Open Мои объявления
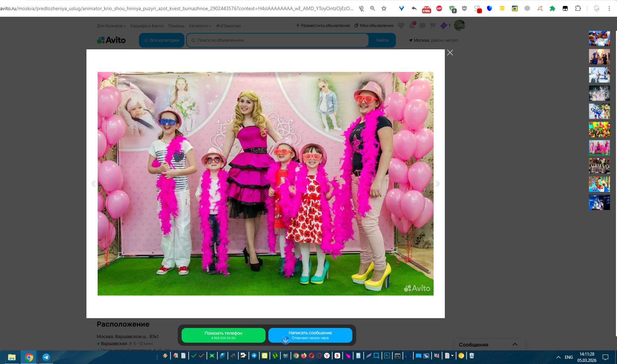This screenshot has height=364, width=617. 374,26
